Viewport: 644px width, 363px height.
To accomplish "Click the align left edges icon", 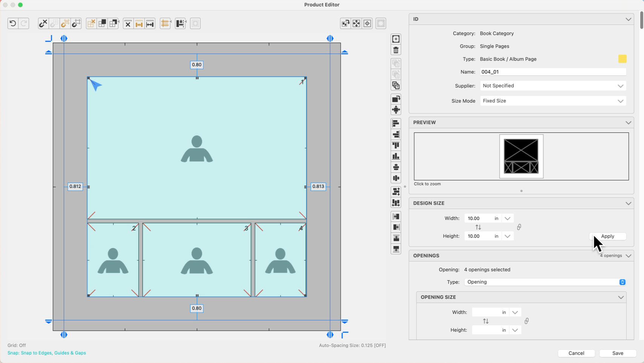I will coord(396,123).
